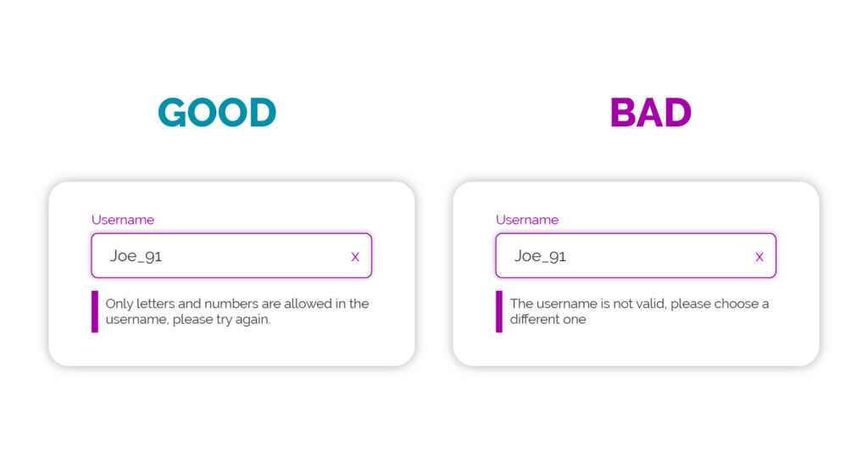The height and width of the screenshot is (463, 868).
Task: Click the purple error bar in the BAD card
Action: pyautogui.click(x=499, y=312)
